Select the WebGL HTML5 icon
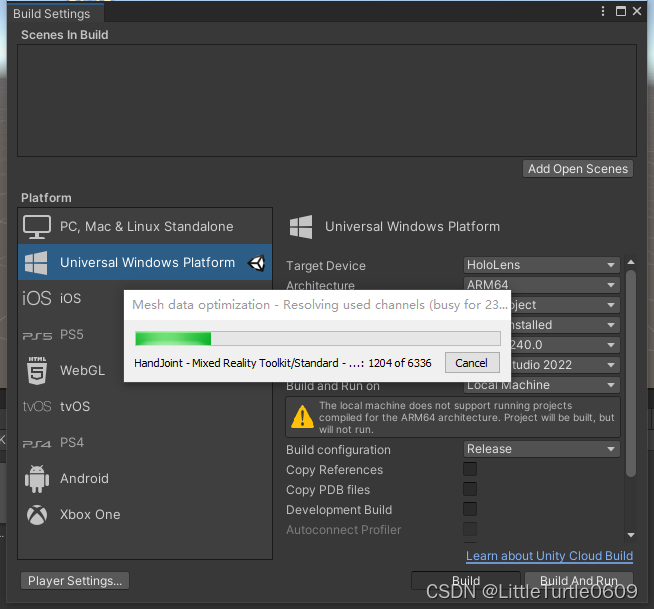 click(x=37, y=370)
